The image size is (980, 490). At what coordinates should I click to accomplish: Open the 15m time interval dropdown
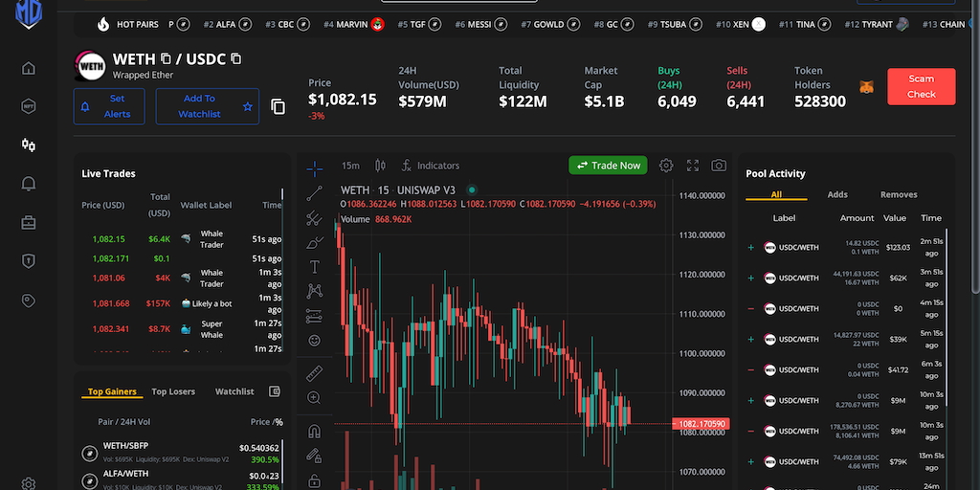pyautogui.click(x=350, y=166)
